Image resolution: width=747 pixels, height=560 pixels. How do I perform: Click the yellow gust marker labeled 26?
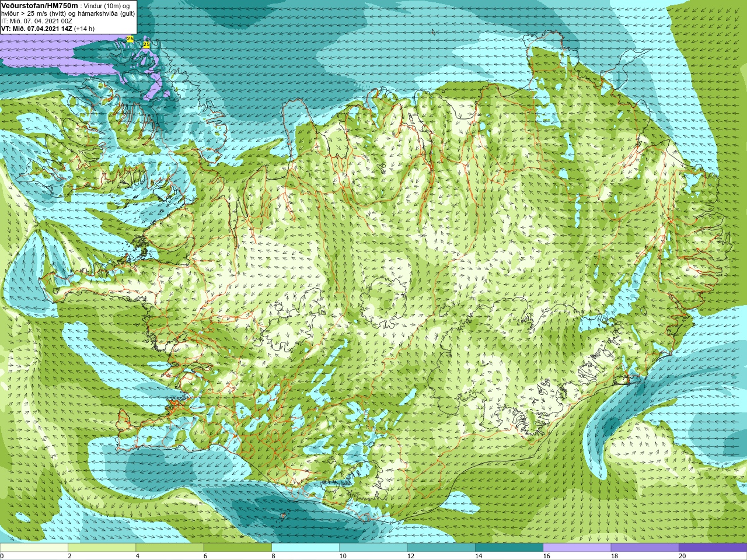pos(130,38)
